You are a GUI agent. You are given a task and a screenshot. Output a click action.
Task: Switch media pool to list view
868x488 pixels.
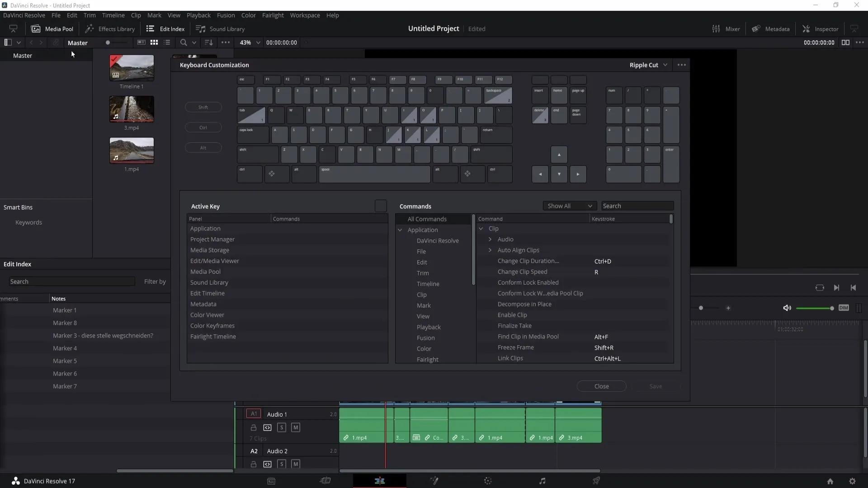167,42
